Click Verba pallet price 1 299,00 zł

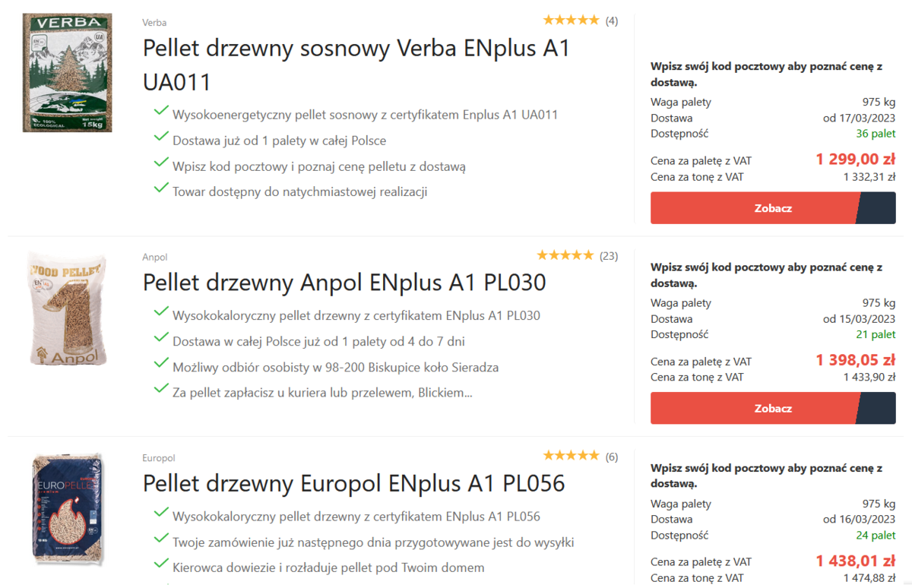(x=855, y=160)
